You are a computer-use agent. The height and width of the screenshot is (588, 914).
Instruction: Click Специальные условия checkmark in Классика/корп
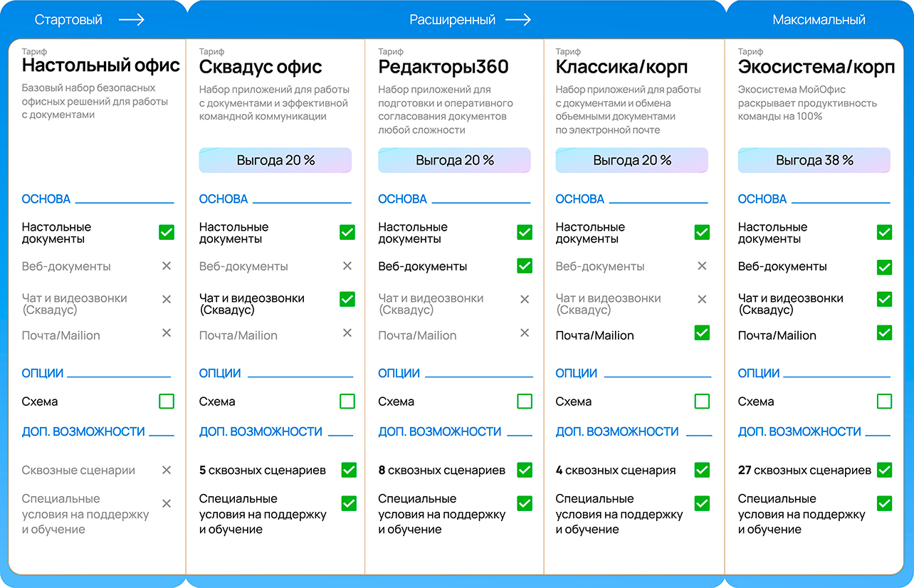702,503
